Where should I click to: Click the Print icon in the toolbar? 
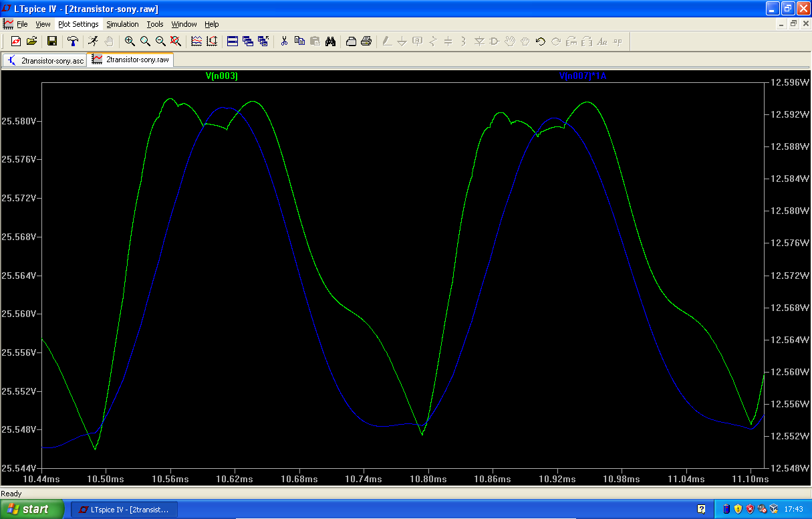366,41
